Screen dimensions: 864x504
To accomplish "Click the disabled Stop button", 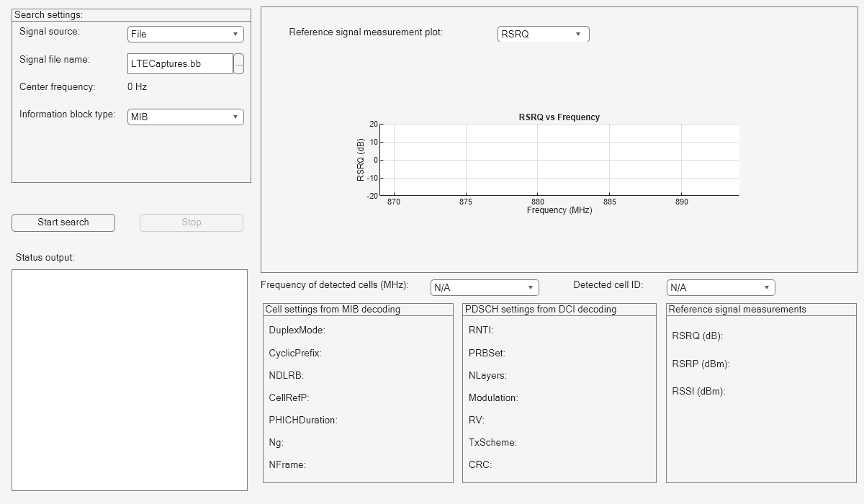I will pyautogui.click(x=190, y=222).
